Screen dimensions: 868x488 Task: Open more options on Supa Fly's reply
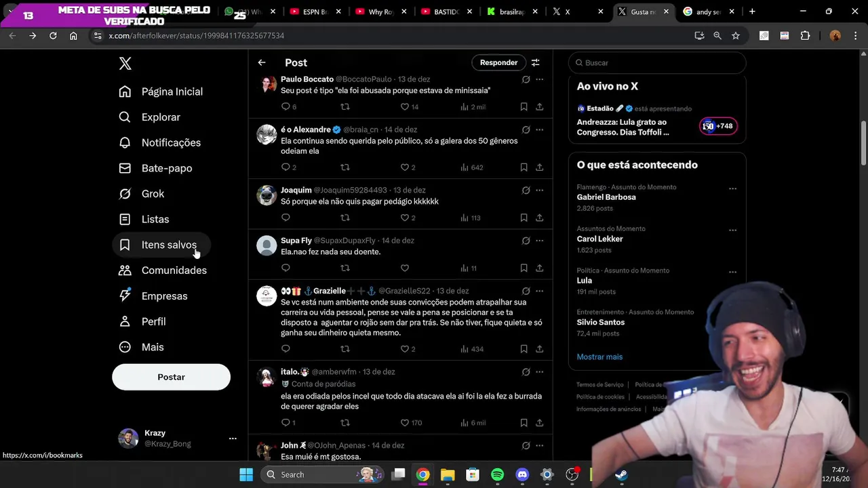539,241
